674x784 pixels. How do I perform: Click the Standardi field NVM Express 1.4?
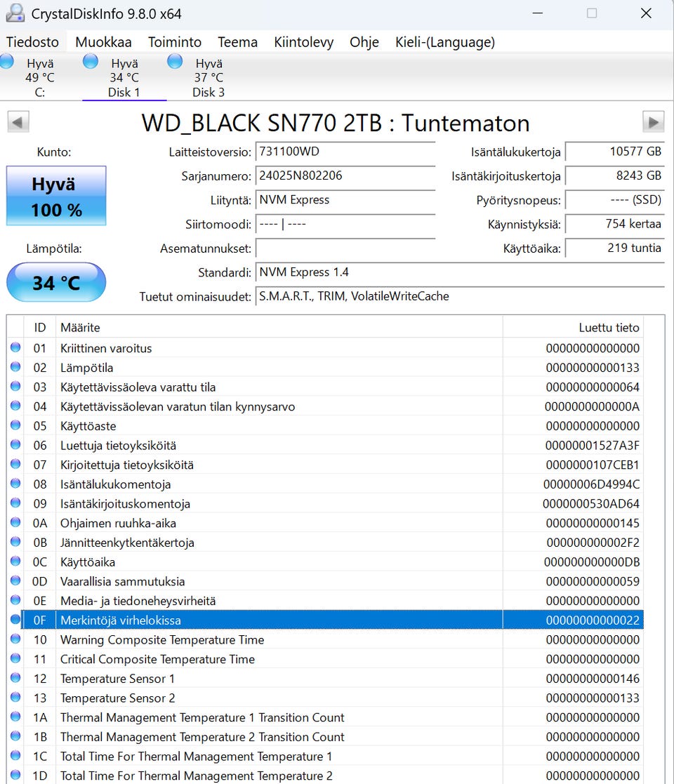(x=460, y=272)
